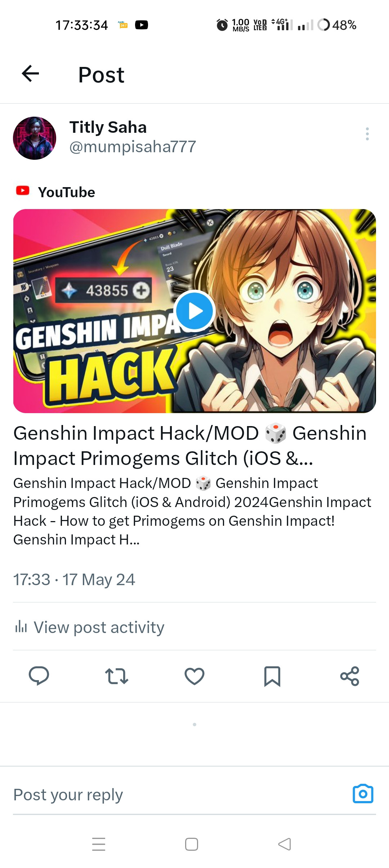The height and width of the screenshot is (868, 389).
Task: Bookmark this post
Action: pyautogui.click(x=272, y=676)
